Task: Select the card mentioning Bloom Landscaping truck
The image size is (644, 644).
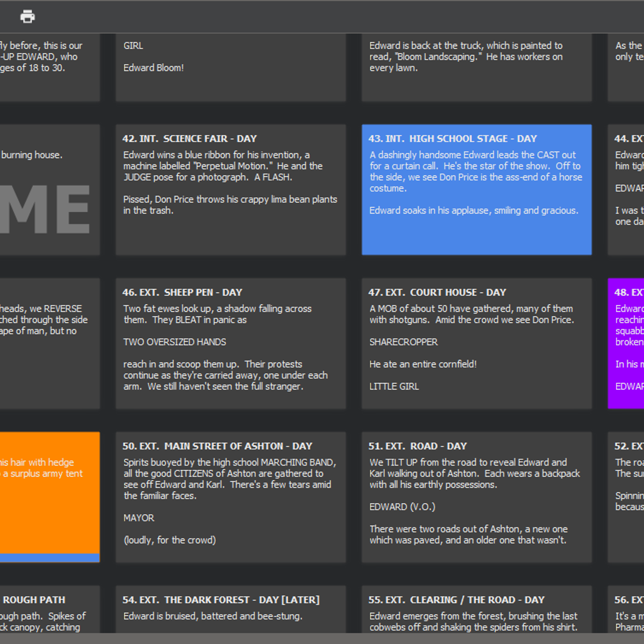Action: click(477, 67)
